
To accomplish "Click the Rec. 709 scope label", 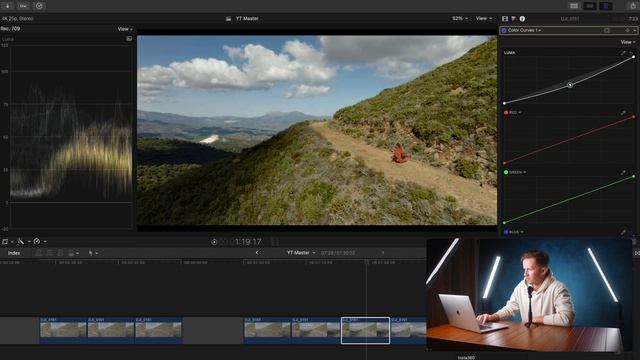I will point(10,29).
